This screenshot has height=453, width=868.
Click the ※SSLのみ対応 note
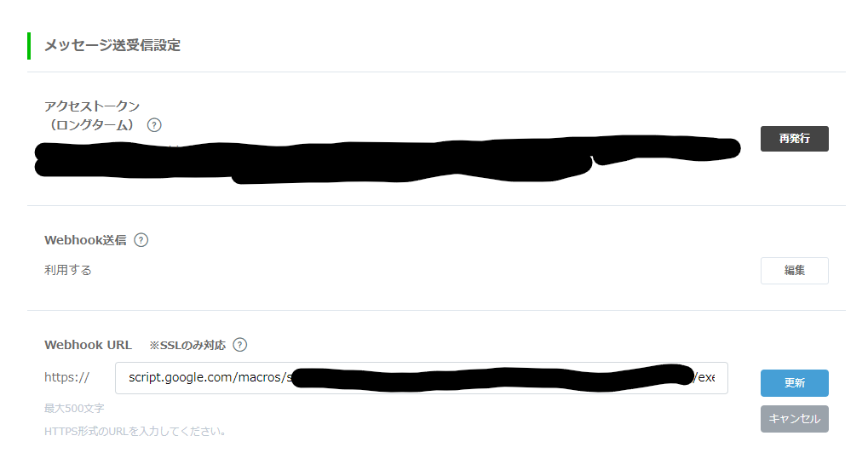tap(187, 345)
